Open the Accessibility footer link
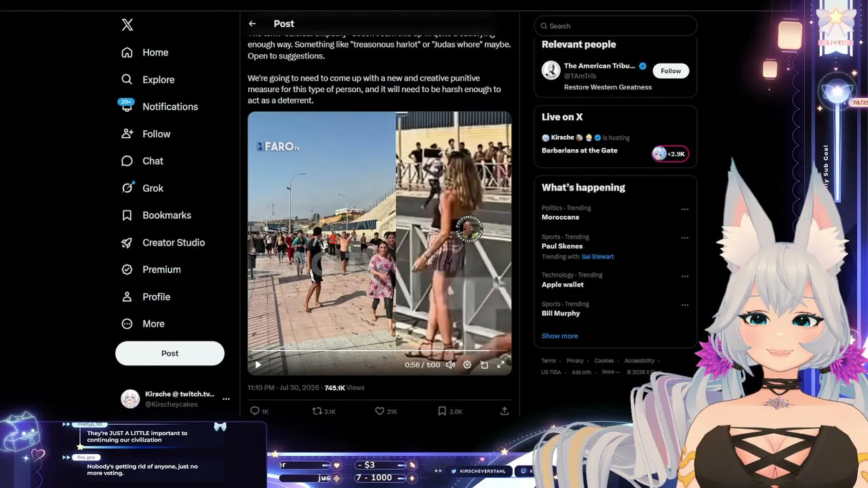868x488 pixels. point(639,361)
